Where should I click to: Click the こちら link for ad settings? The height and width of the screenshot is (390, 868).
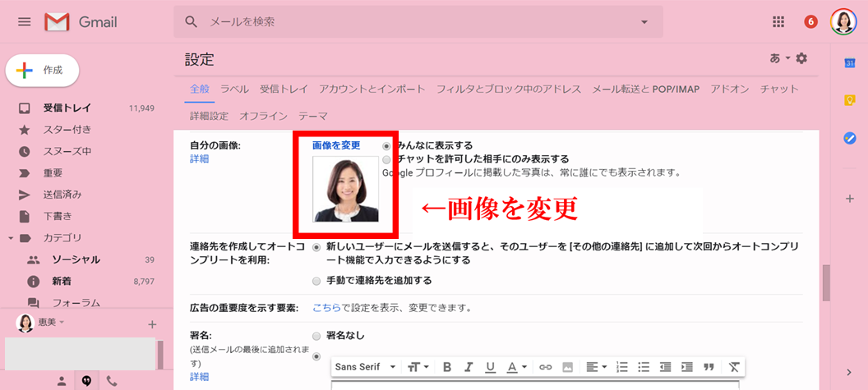coord(326,308)
